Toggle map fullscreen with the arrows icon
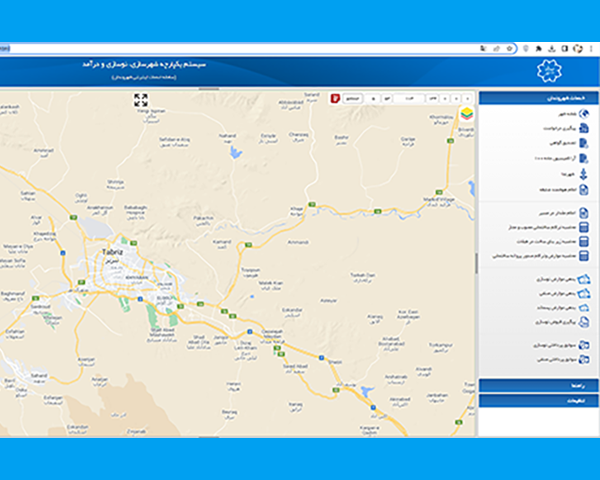Image resolution: width=600 pixels, height=480 pixels. click(141, 100)
